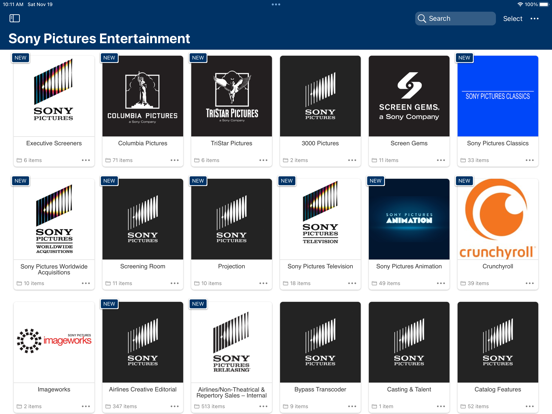Open more options for Columbia Pictures folder

click(175, 160)
